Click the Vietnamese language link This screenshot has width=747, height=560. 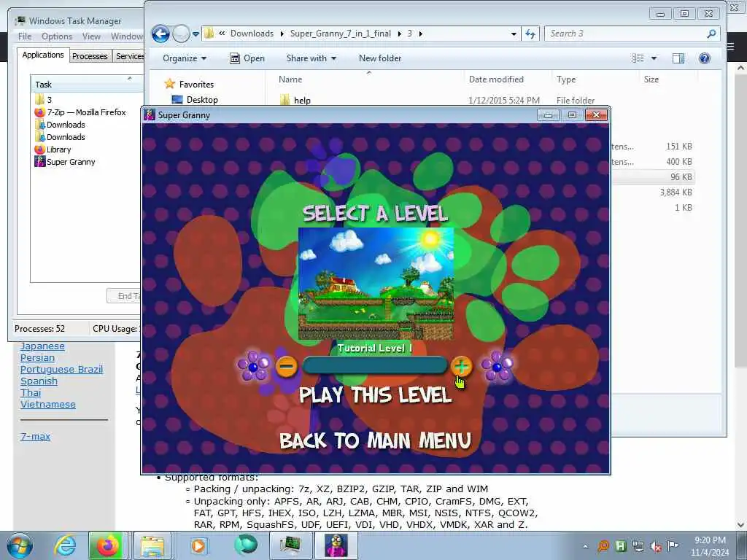(47, 404)
